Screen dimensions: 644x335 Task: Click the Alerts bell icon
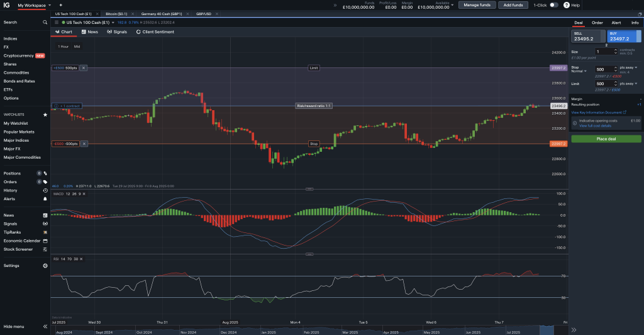click(x=45, y=198)
